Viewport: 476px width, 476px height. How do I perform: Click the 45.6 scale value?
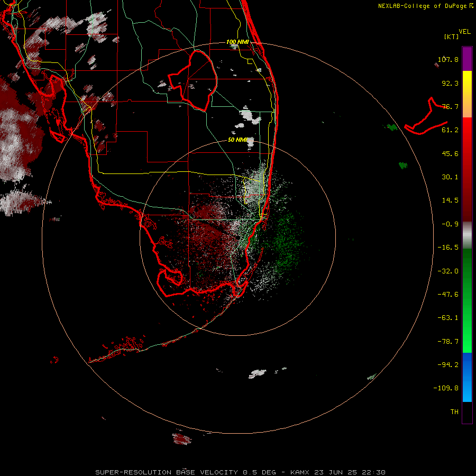coord(450,153)
